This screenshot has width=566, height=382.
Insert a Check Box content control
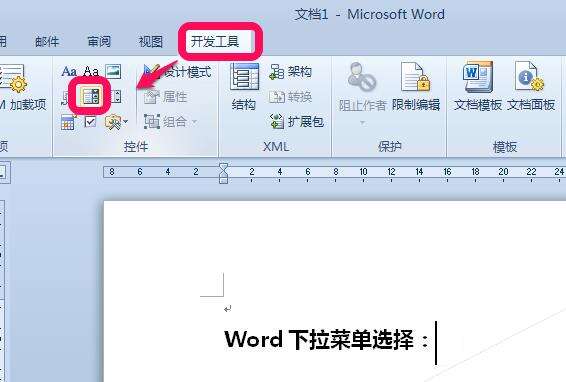(90, 121)
